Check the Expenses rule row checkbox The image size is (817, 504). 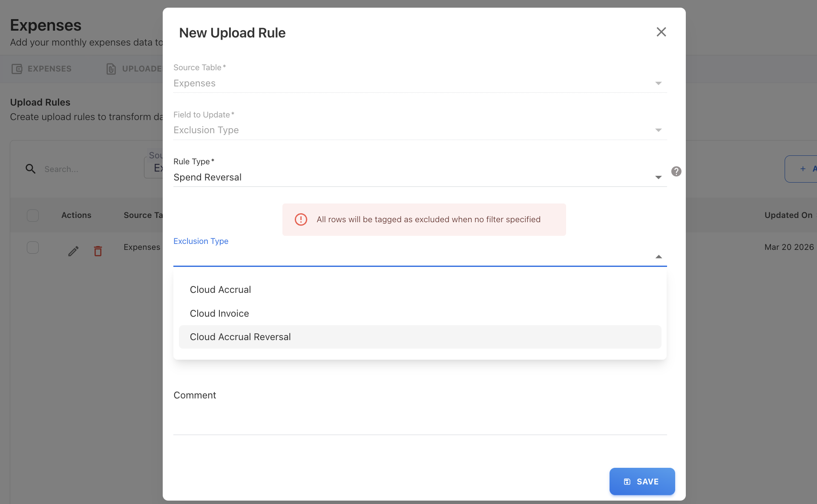pyautogui.click(x=33, y=247)
